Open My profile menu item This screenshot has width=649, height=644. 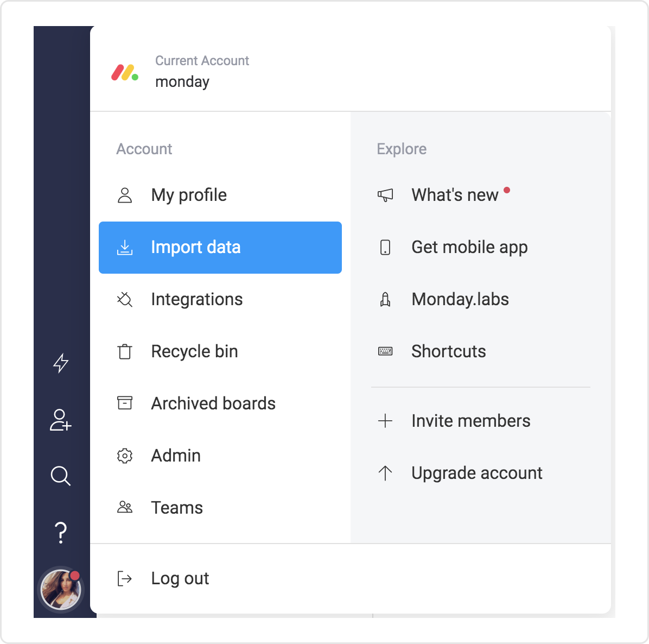click(220, 195)
